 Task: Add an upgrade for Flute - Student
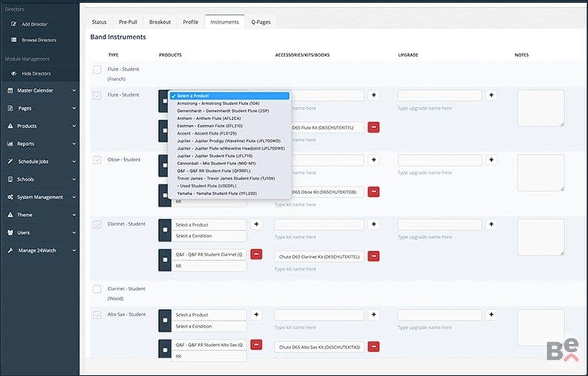coord(491,95)
